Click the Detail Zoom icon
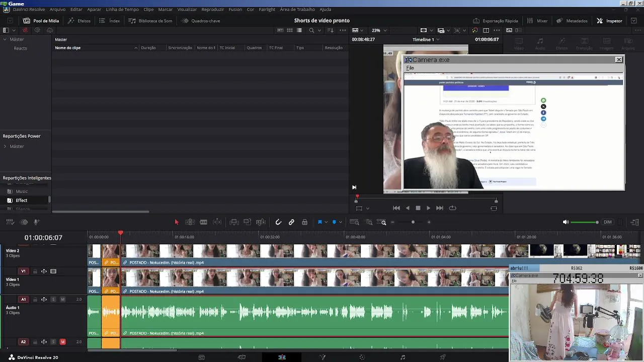 tap(369, 222)
